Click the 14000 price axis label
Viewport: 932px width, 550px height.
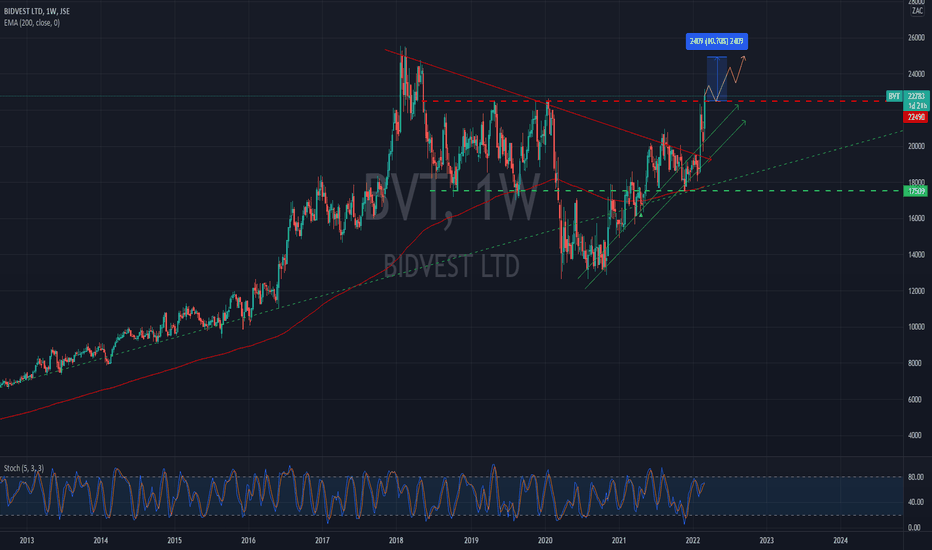916,254
